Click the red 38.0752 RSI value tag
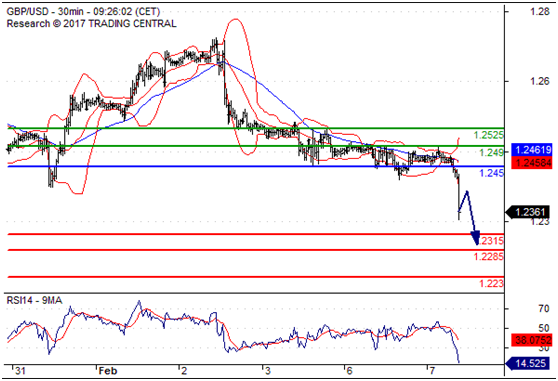Viewport: 558px width, 381px height. point(533,340)
